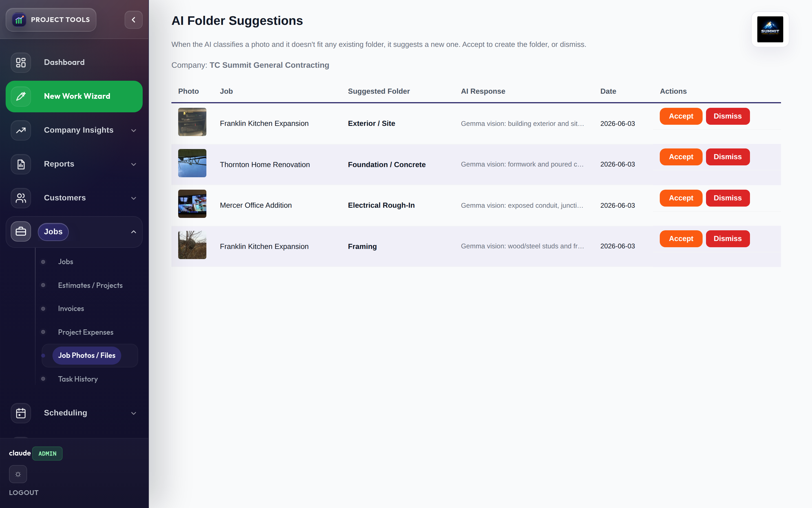Click the Dashboard grid icon

(21, 62)
